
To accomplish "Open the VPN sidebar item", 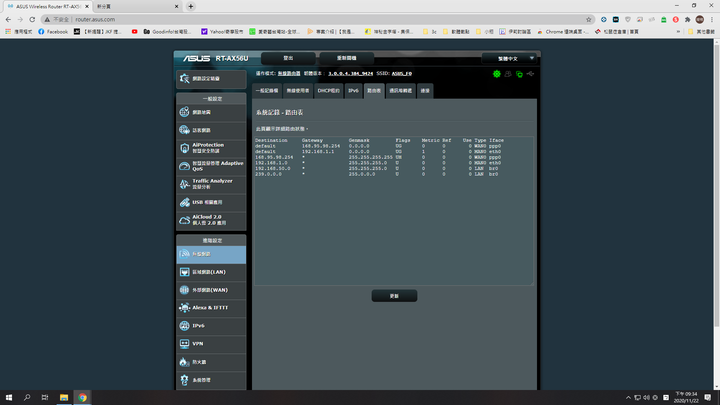I will click(211, 344).
